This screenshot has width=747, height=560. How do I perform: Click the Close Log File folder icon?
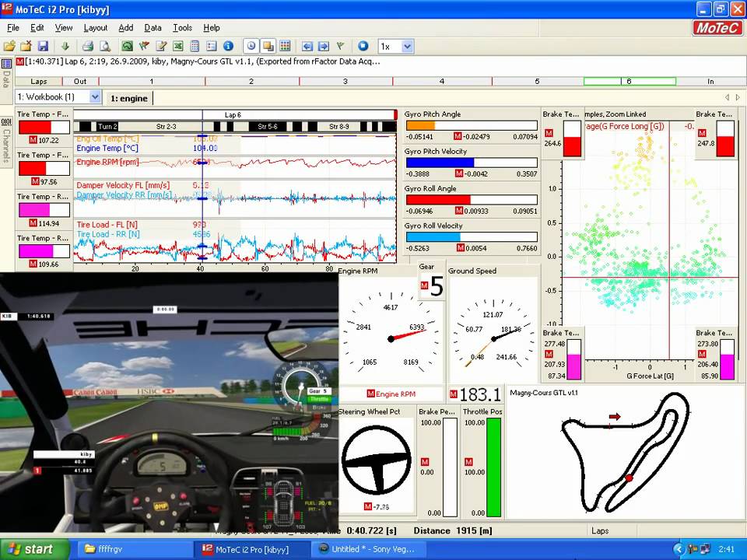[x=26, y=46]
